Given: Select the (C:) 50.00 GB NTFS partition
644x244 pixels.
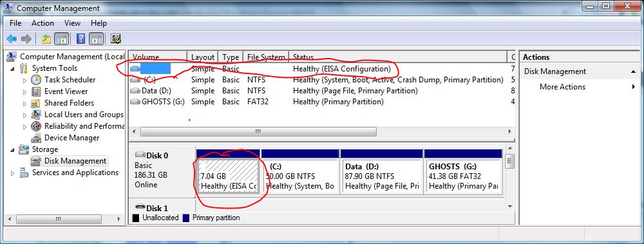Looking at the screenshot, I should point(300,176).
